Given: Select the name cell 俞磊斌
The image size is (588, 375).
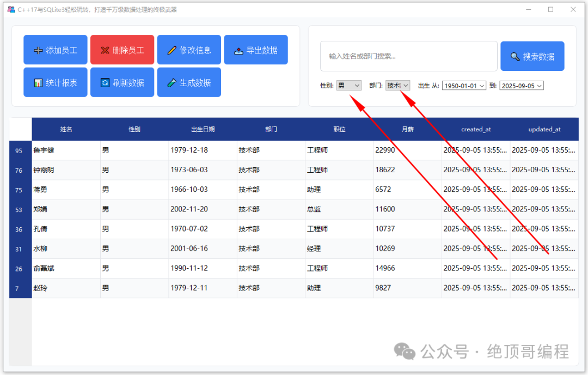Looking at the screenshot, I should pyautogui.click(x=66, y=268).
